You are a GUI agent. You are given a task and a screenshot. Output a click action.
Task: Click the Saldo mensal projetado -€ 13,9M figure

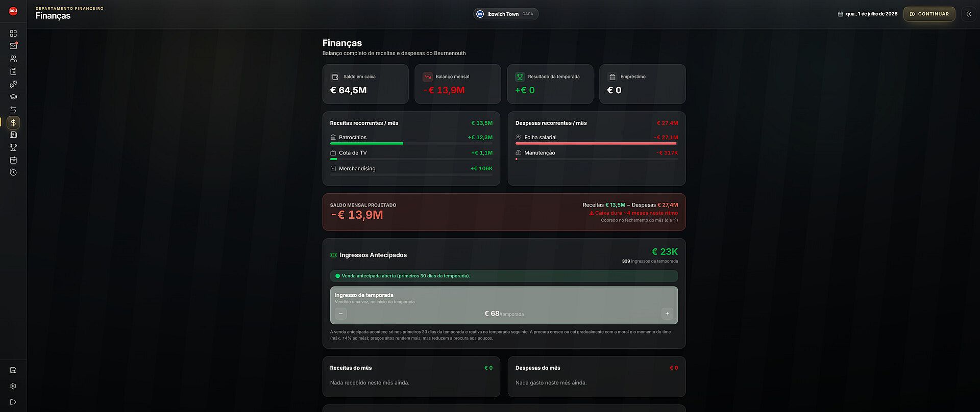click(357, 215)
